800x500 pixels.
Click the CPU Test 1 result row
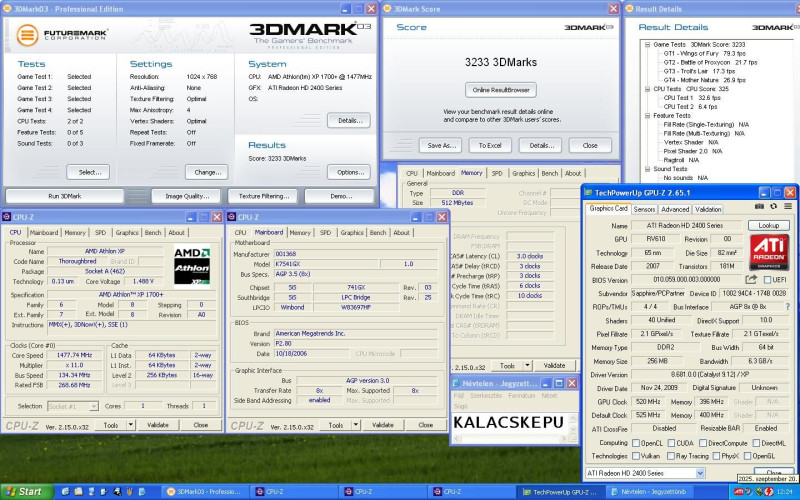(692, 97)
